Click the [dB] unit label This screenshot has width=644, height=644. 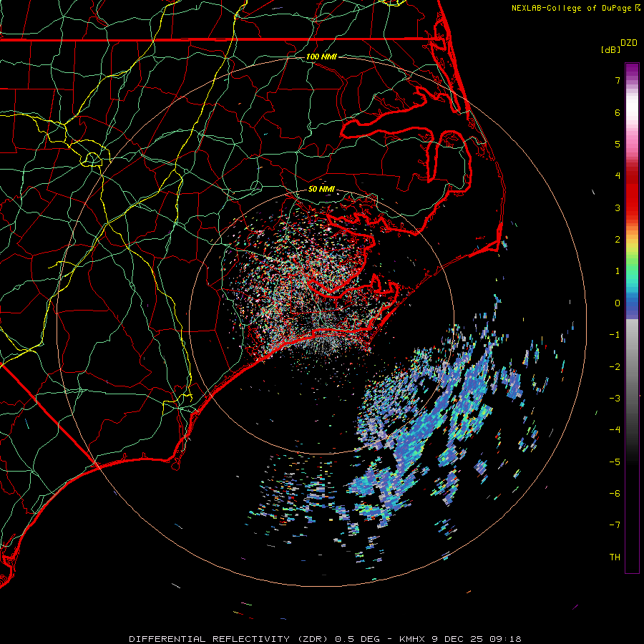(x=611, y=49)
